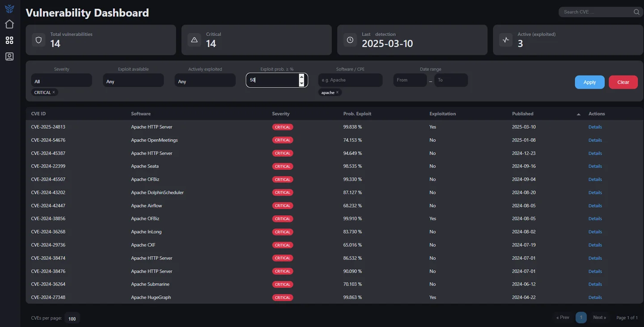Open Details for CVE-2024-38856
Screen dimensions: 644x327
click(x=595, y=219)
